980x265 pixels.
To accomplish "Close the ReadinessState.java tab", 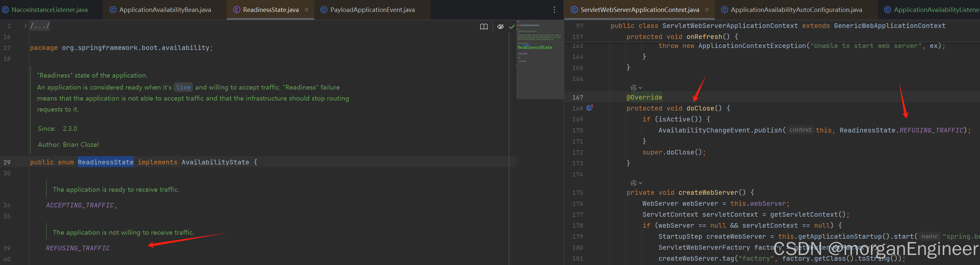I will tap(307, 10).
